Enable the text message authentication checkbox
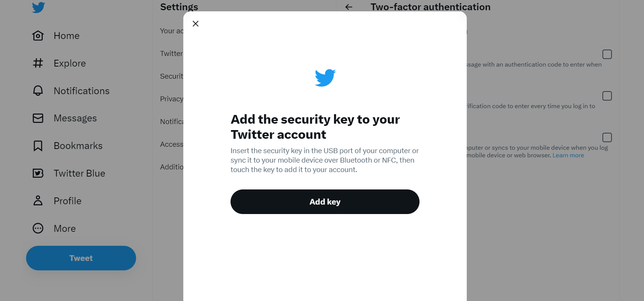 point(607,54)
